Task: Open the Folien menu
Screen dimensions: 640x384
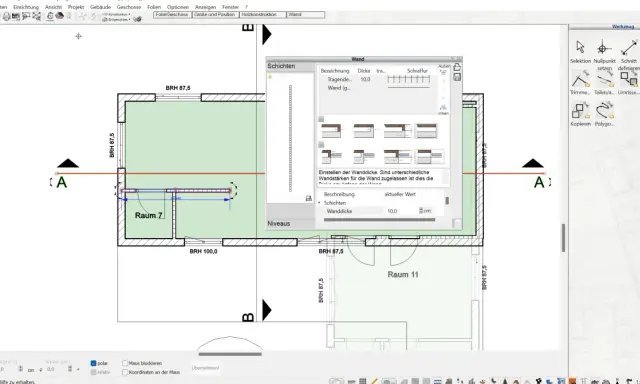Action: [x=154, y=7]
